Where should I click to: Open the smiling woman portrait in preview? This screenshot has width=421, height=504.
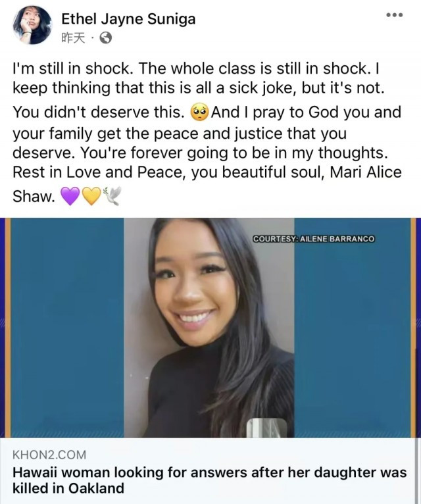pos(209,328)
